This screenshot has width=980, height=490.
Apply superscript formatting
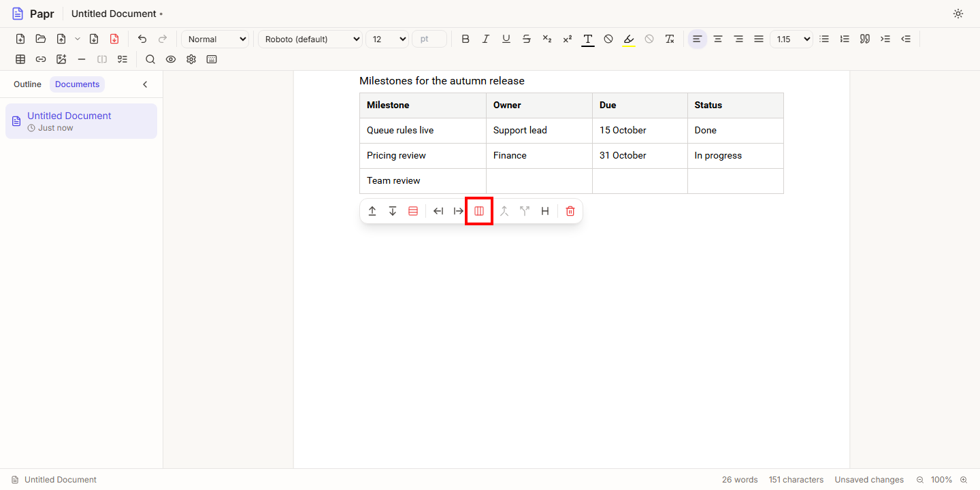568,39
